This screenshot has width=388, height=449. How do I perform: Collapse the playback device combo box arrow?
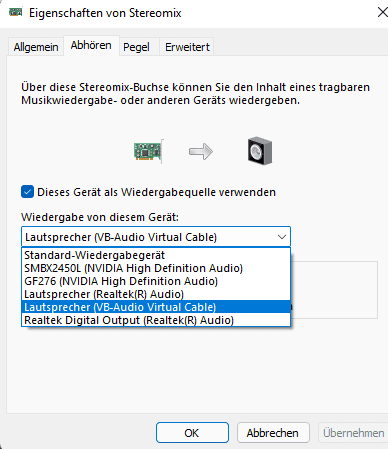[x=282, y=237]
